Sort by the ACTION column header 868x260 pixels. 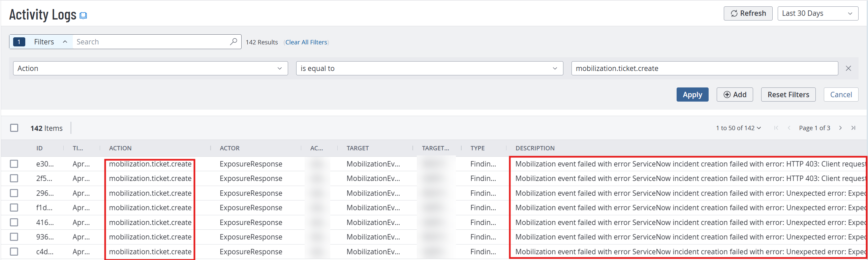pyautogui.click(x=120, y=148)
